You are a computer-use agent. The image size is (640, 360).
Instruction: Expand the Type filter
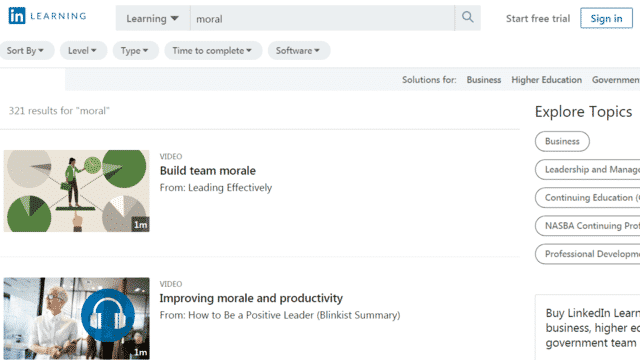[x=135, y=51]
